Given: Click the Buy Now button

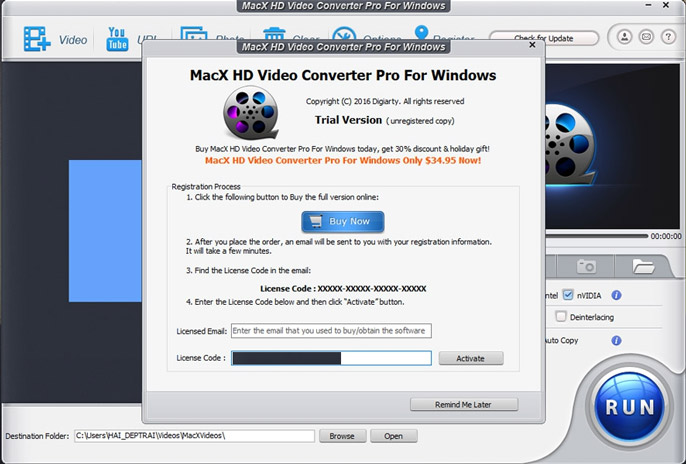Looking at the screenshot, I should point(343,222).
